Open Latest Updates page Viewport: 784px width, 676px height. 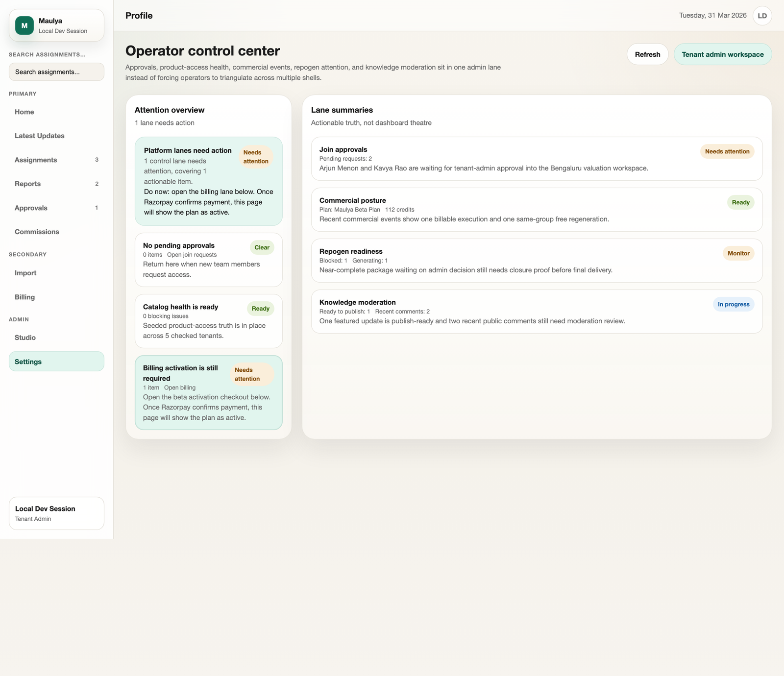tap(40, 136)
